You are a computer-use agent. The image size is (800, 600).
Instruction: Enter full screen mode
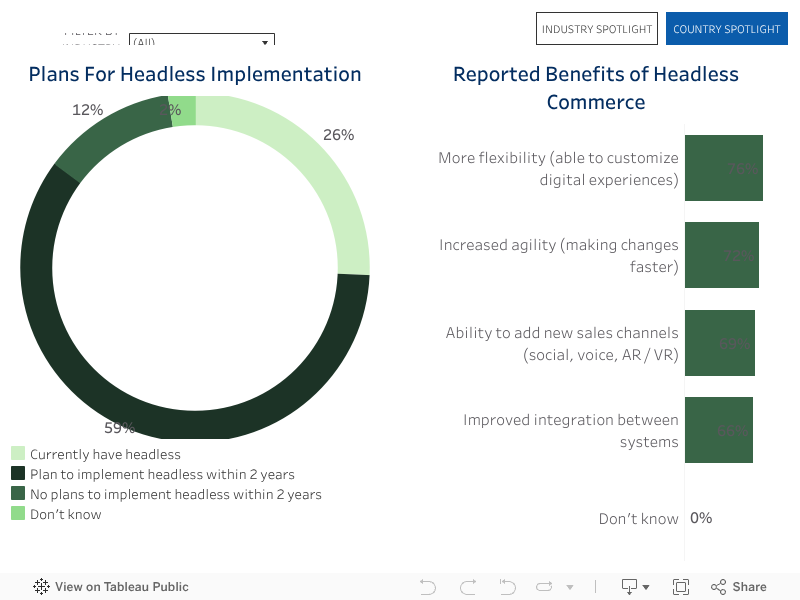click(x=681, y=587)
